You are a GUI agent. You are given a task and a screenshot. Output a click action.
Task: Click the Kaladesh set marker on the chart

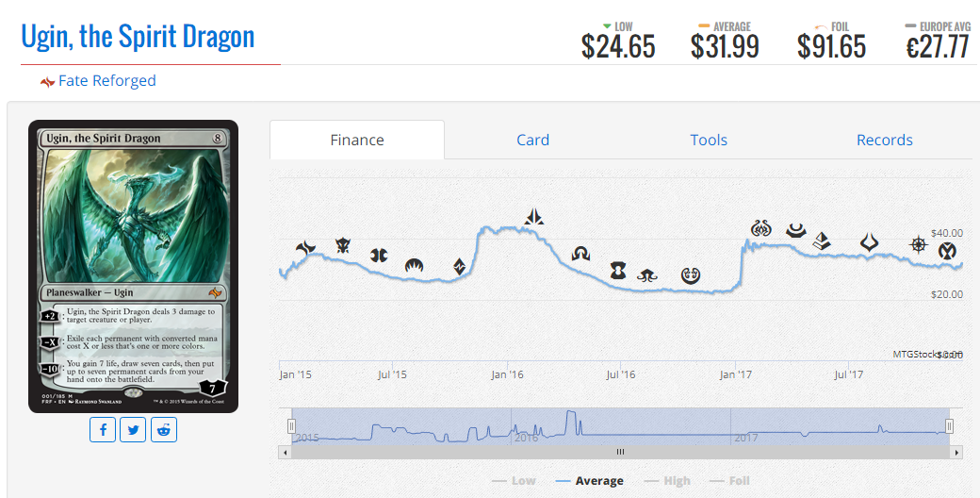(x=691, y=275)
